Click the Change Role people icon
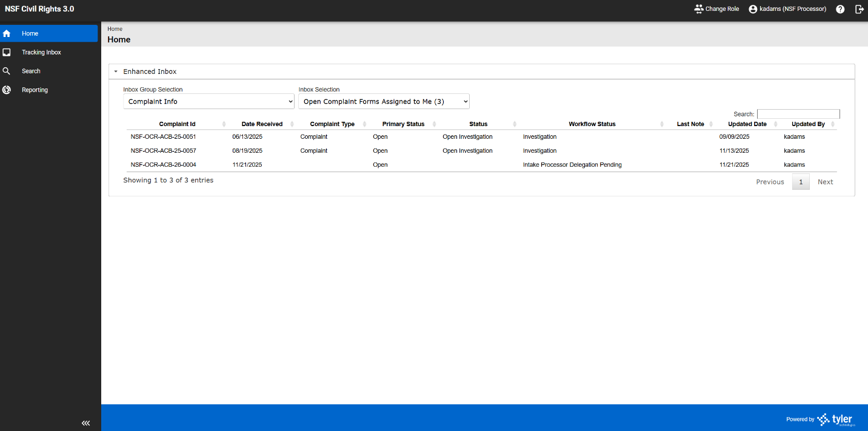Image resolution: width=868 pixels, height=431 pixels. pos(699,9)
